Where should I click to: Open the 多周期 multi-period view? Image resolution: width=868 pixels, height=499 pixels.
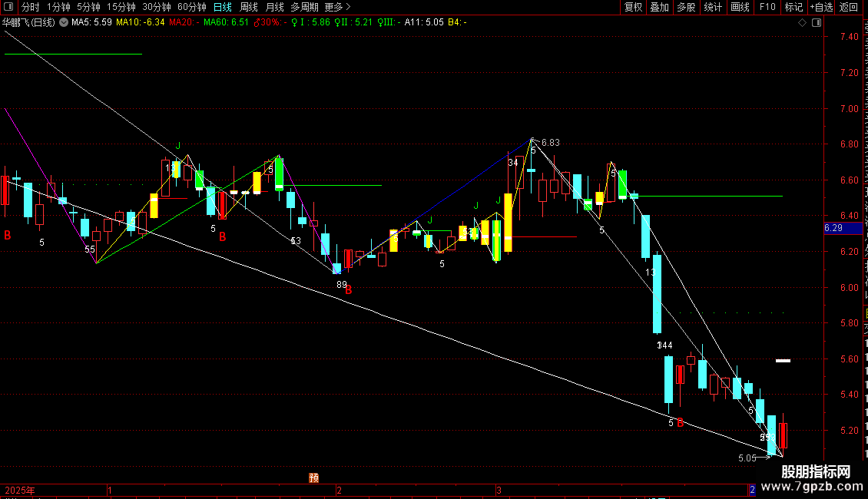[x=304, y=7]
